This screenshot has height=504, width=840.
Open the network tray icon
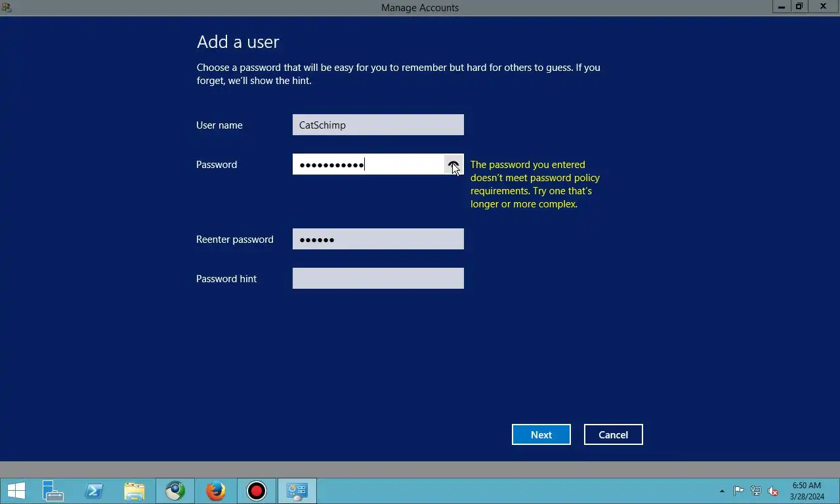[x=756, y=491]
